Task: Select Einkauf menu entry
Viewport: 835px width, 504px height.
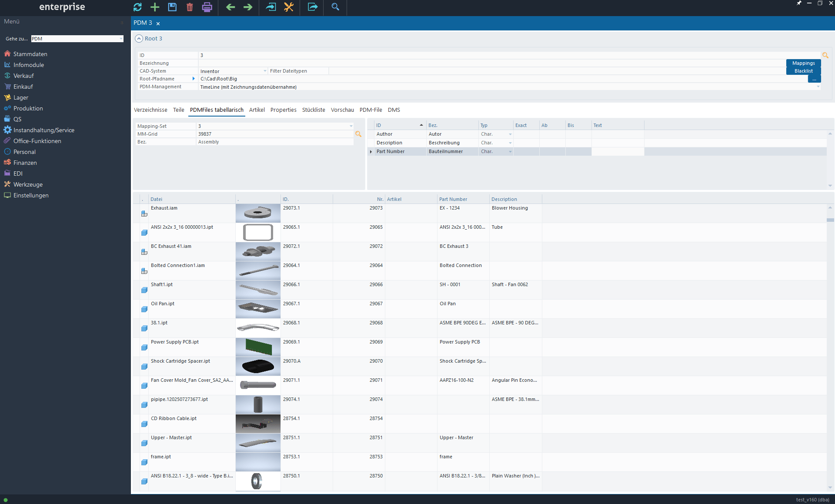Action: coord(23,87)
